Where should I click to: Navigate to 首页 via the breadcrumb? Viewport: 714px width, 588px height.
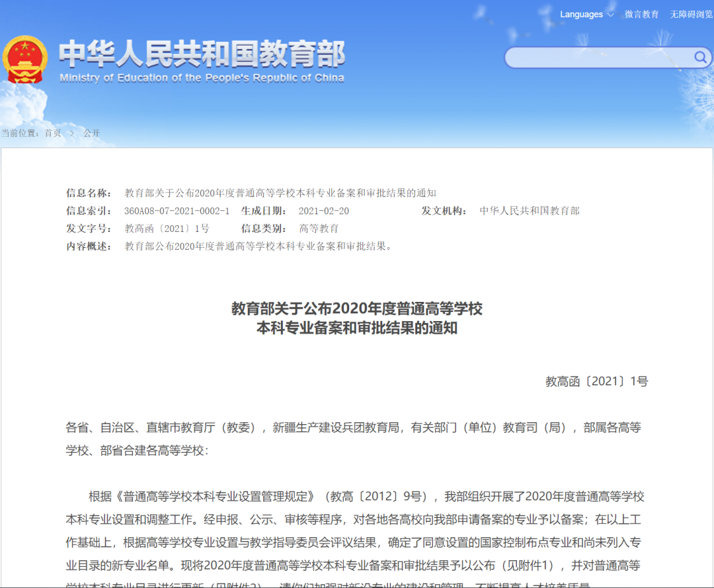pos(54,132)
